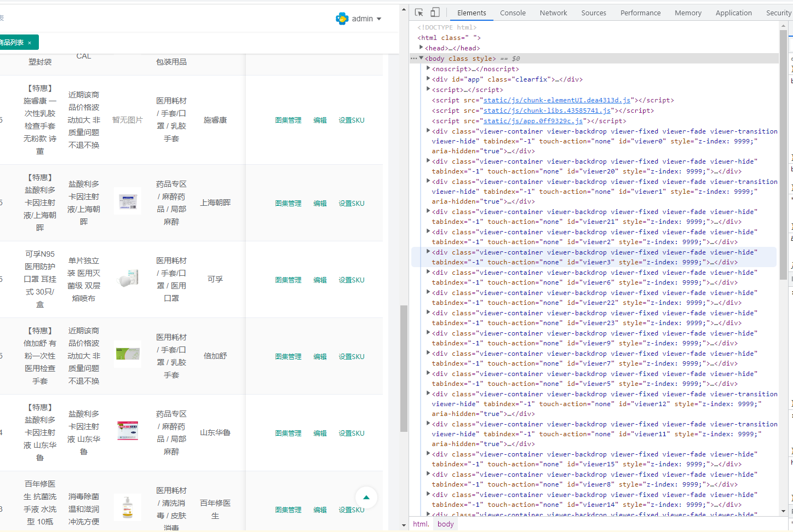Switch to the Network tab
Viewport: 793px width, 532px height.
[x=553, y=13]
